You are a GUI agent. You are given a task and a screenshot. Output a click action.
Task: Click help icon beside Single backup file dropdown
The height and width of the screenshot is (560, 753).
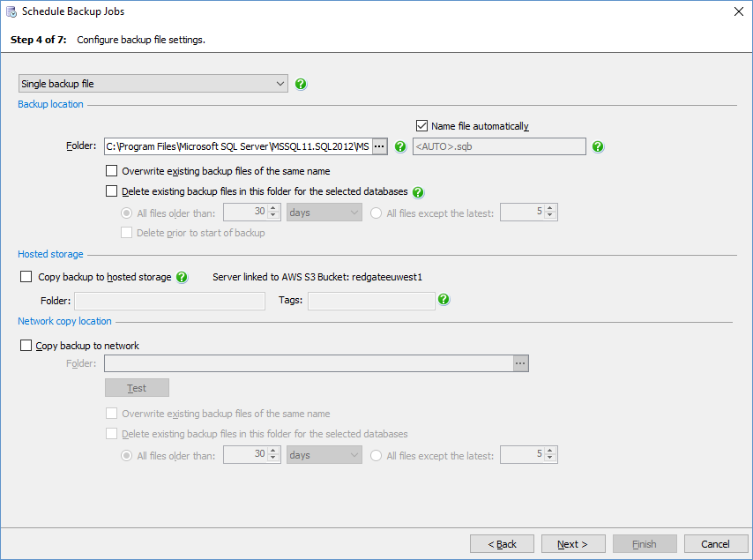[x=302, y=85]
